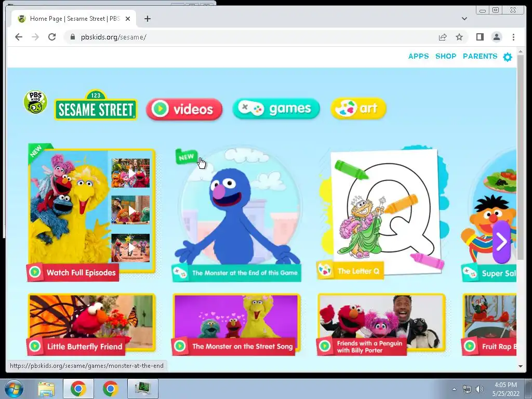Close the Sesame Street tab
This screenshot has height=399, width=532.
128,19
